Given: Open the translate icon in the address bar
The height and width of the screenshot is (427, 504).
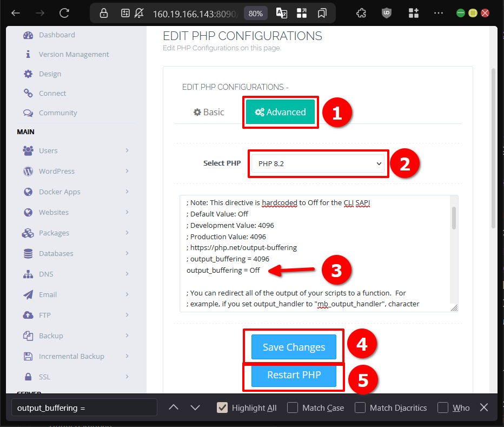Looking at the screenshot, I should 281,12.
